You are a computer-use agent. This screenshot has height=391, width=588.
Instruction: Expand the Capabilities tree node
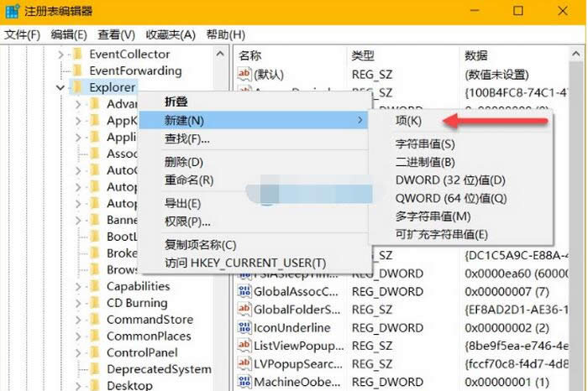[77, 286]
